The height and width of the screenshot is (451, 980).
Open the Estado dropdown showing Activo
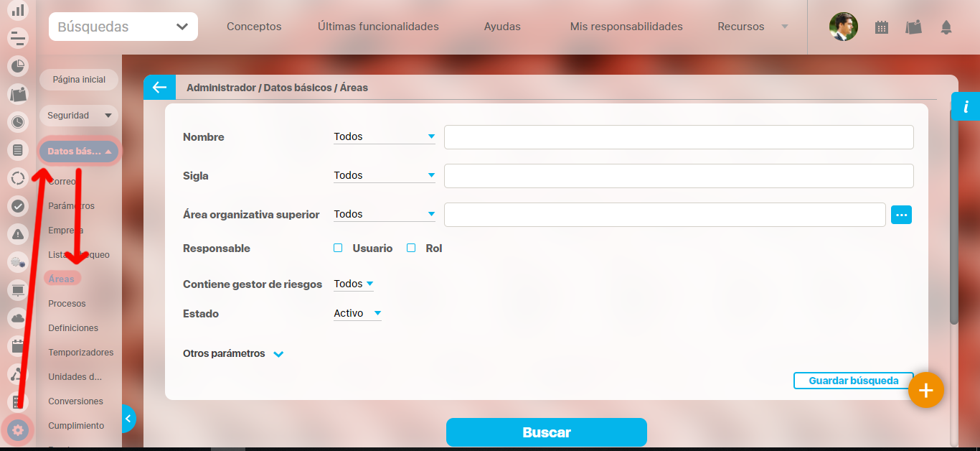(357, 314)
